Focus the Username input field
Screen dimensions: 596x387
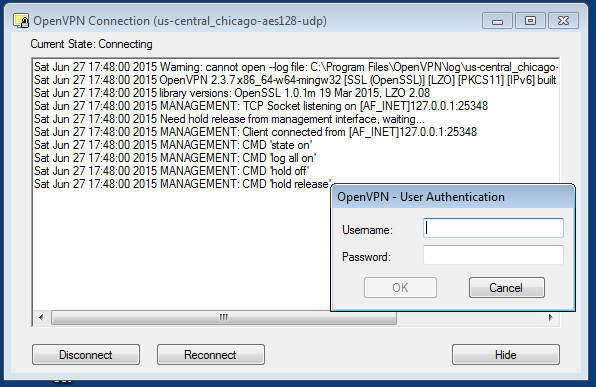click(x=493, y=228)
